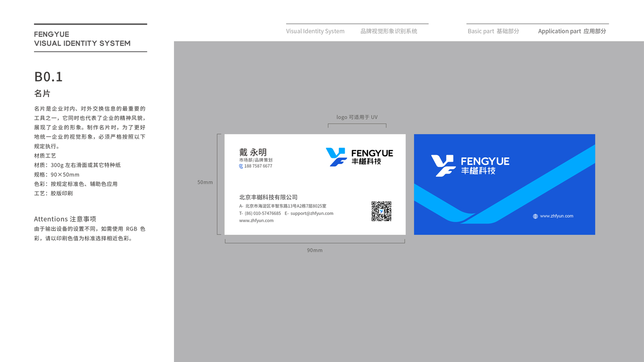The height and width of the screenshot is (362, 644).
Task: Click the "材质工艺" label
Action: pyautogui.click(x=45, y=156)
